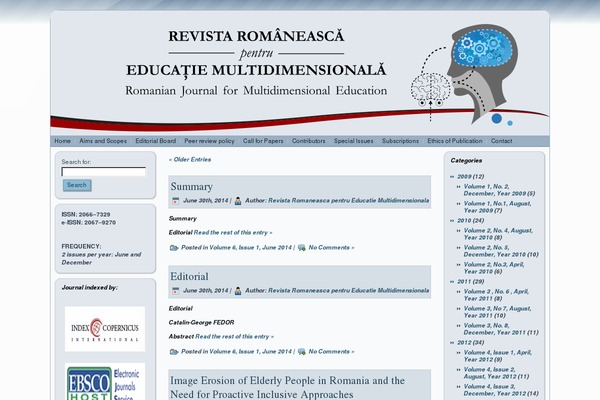Screen dimensions: 600x400
Task: View Ethics of Publication
Action: tap(455, 141)
